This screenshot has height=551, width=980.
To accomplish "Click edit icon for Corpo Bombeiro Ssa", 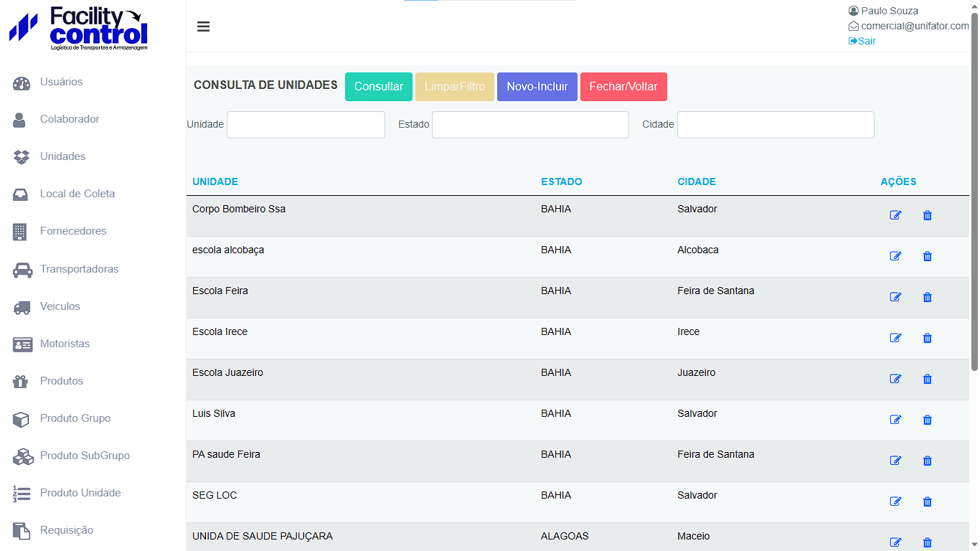I will coord(895,215).
